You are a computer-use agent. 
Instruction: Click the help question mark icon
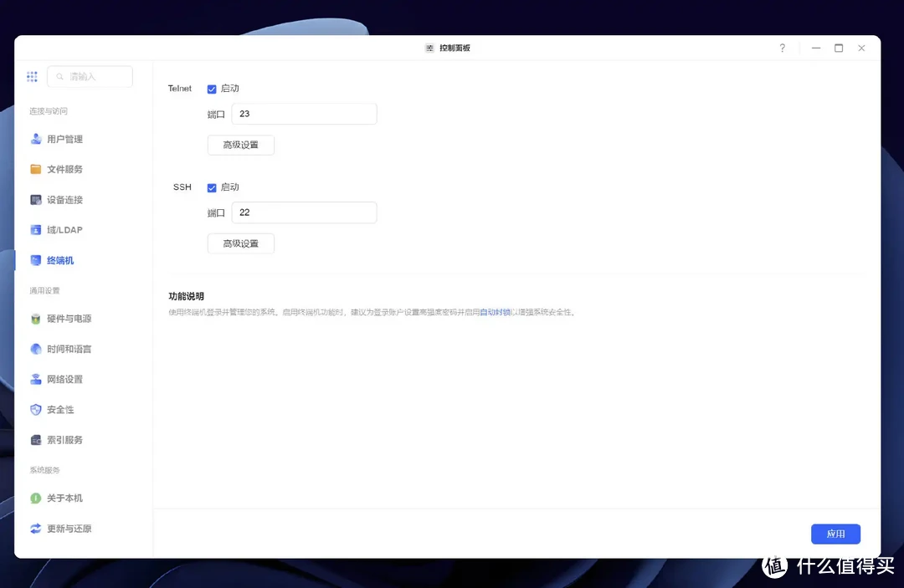coord(782,48)
